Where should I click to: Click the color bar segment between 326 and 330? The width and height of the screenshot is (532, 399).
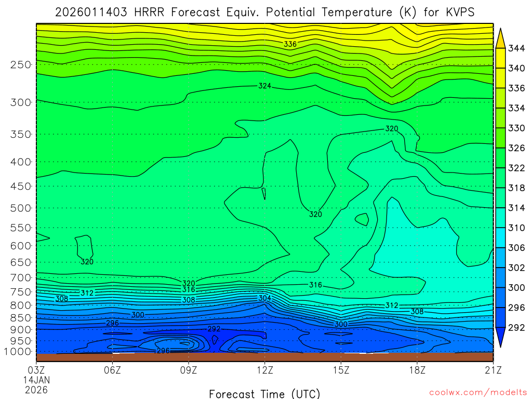tap(500, 138)
